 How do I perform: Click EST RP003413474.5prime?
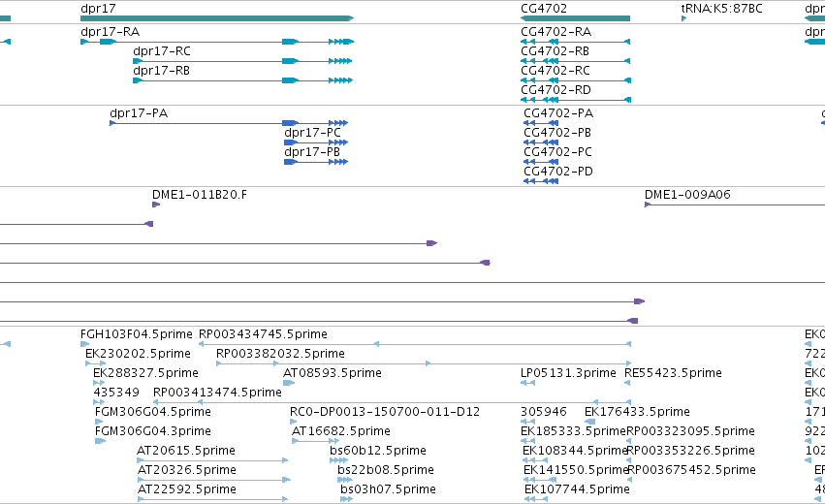coord(392,402)
